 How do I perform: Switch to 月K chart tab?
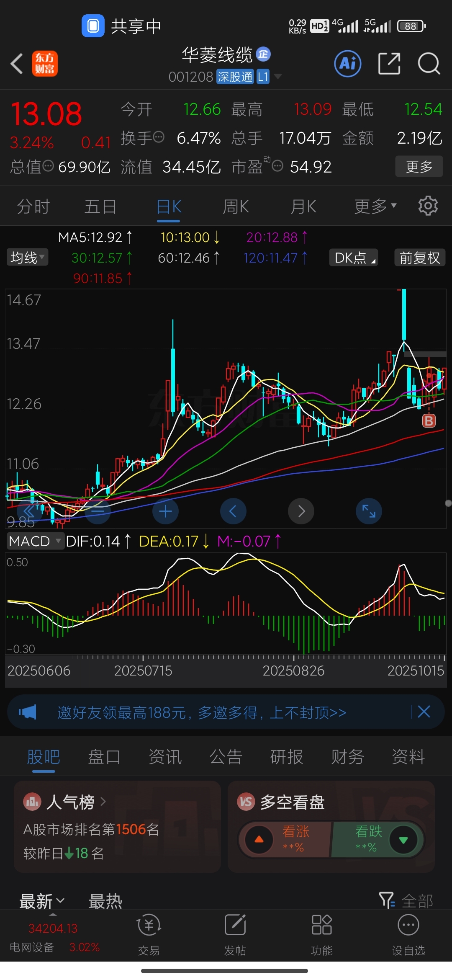tap(303, 206)
